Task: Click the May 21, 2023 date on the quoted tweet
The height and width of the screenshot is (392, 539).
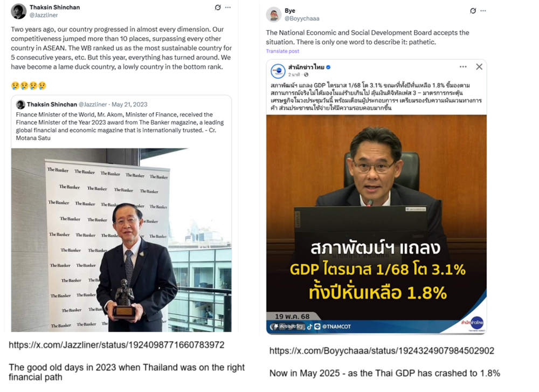Action: [x=129, y=105]
